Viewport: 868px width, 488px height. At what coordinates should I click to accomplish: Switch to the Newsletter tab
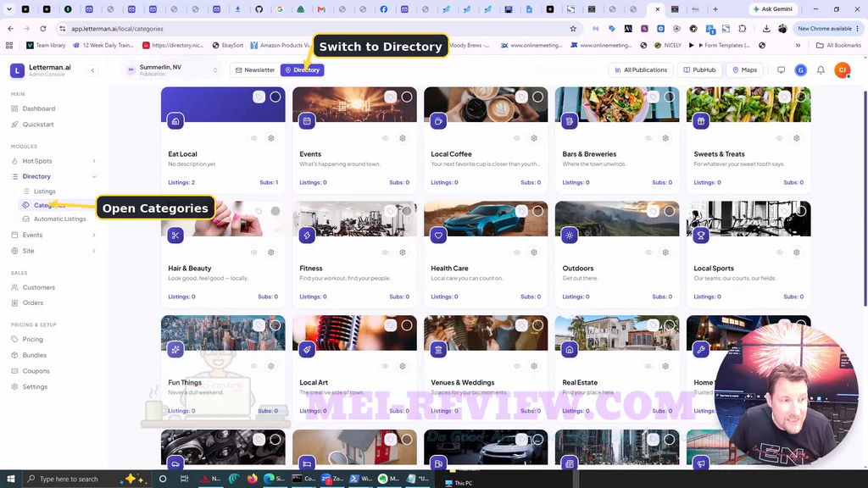pos(255,70)
